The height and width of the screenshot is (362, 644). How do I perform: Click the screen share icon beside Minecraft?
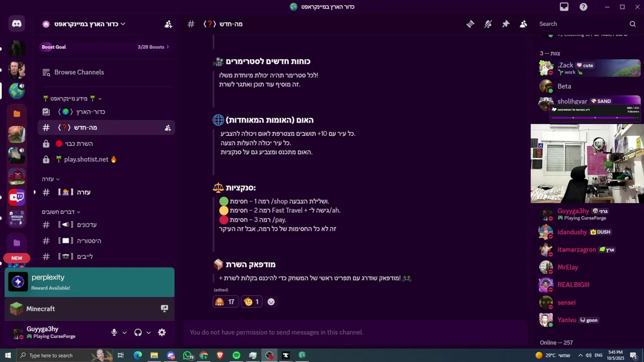pos(165,309)
